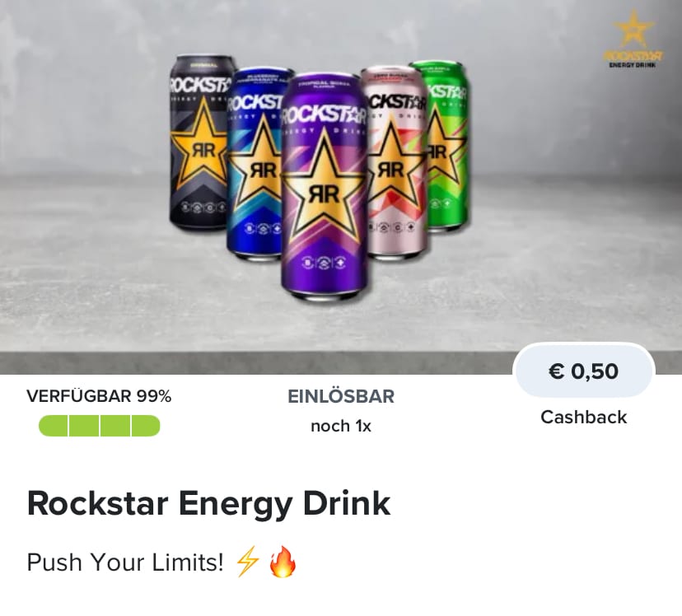This screenshot has width=682, height=616.
Task: Click the 'Push Your Limits!' tagline
Action: pyautogui.click(x=125, y=562)
